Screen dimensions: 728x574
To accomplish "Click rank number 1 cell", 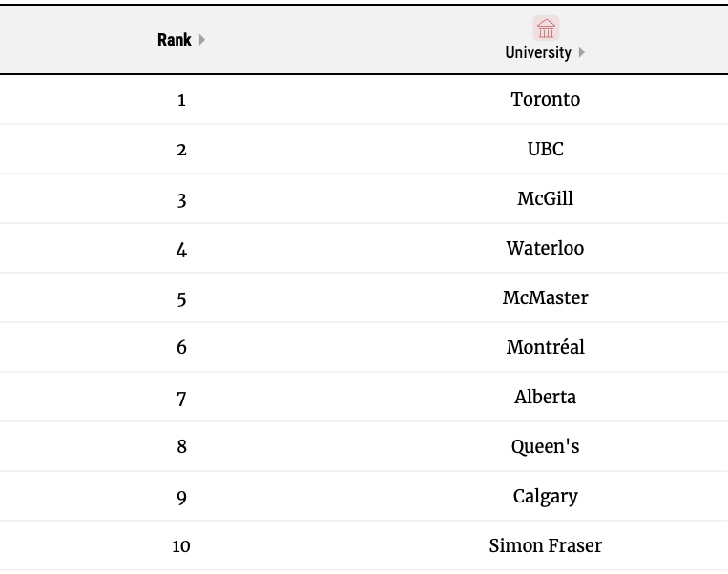I will pyautogui.click(x=181, y=100).
